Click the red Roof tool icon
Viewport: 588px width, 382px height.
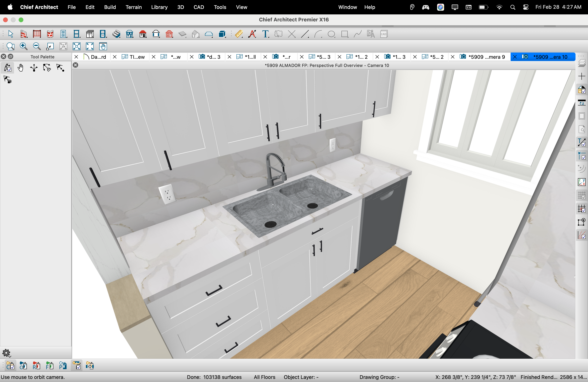click(x=143, y=34)
